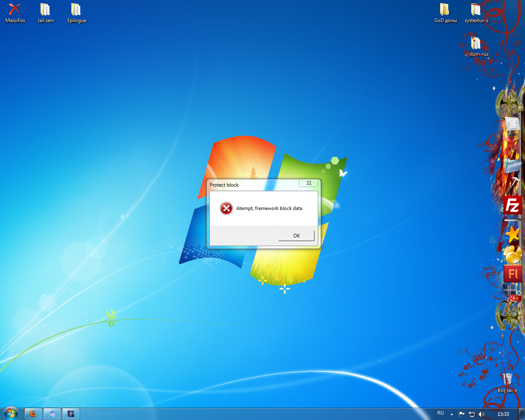525x420 pixels.
Task: Change the RU input language
Action: click(441, 413)
